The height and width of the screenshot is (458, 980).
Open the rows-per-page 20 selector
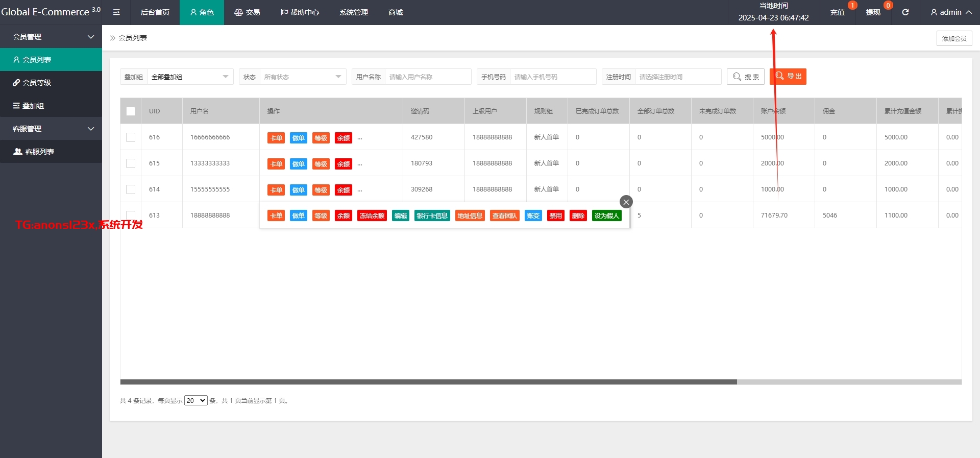coord(195,400)
